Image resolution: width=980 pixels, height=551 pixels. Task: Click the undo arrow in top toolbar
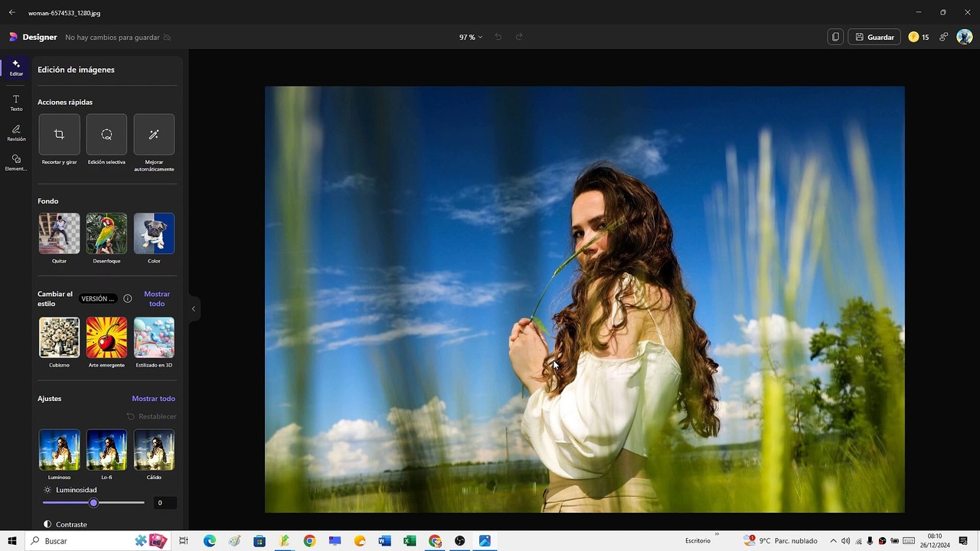(x=498, y=37)
